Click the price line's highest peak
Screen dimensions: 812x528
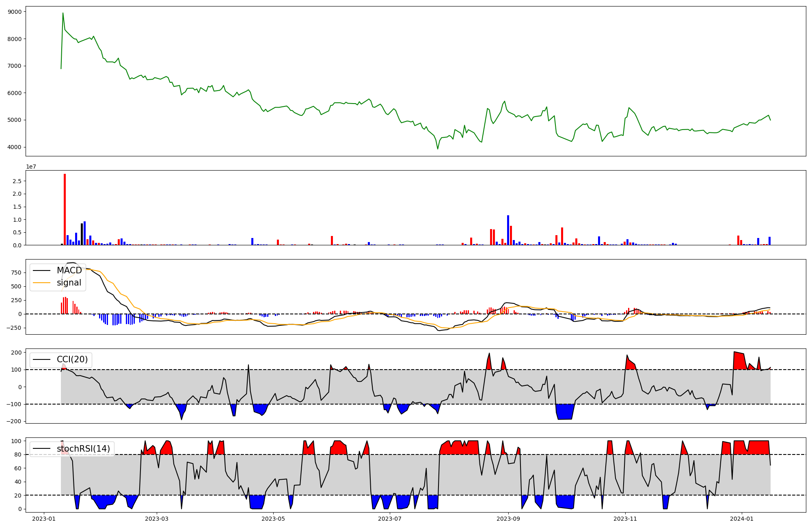(x=63, y=13)
